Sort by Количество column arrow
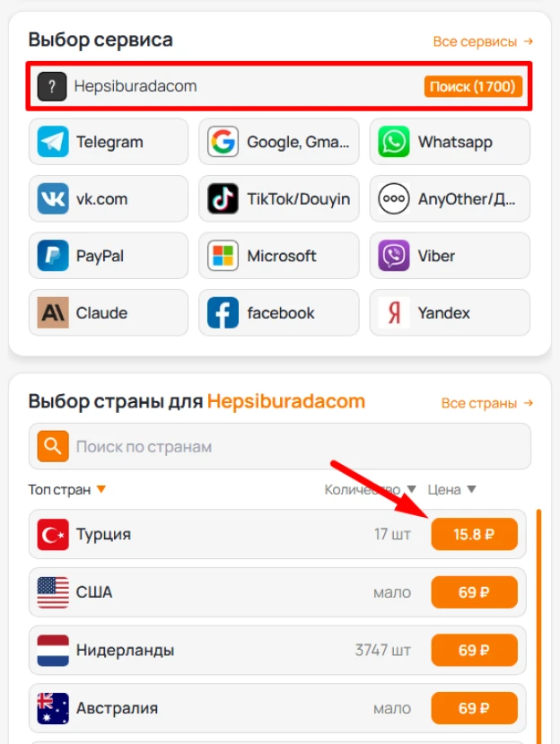 411,489
